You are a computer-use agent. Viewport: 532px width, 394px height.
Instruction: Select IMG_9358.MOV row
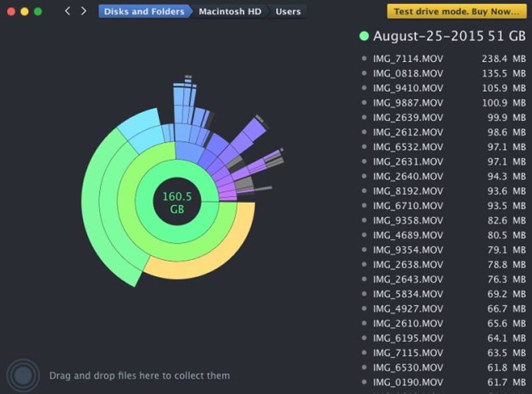coord(444,220)
